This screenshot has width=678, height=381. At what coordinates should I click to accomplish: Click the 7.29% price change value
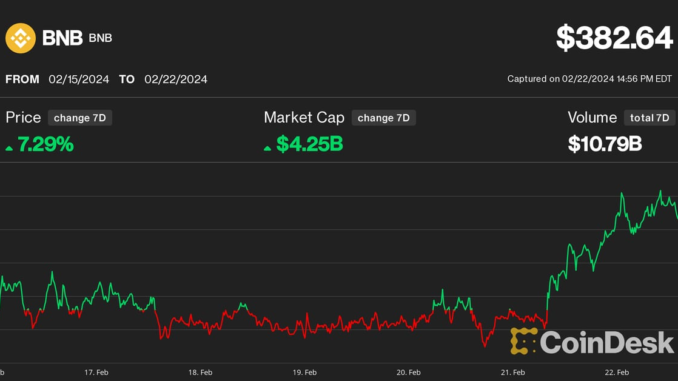[45, 144]
